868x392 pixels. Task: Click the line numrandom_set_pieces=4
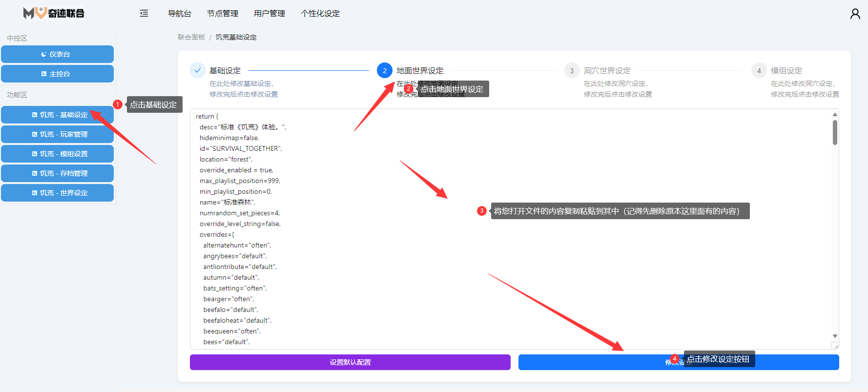239,213
